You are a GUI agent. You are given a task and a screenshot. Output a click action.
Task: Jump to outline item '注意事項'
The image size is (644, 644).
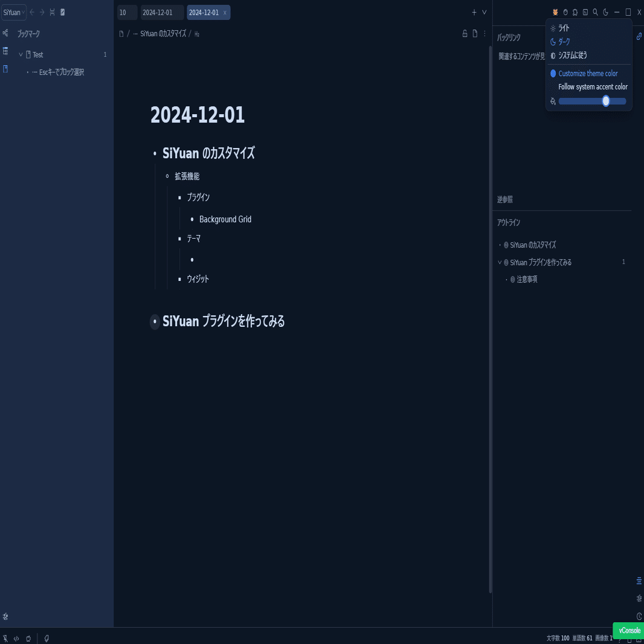tap(527, 280)
